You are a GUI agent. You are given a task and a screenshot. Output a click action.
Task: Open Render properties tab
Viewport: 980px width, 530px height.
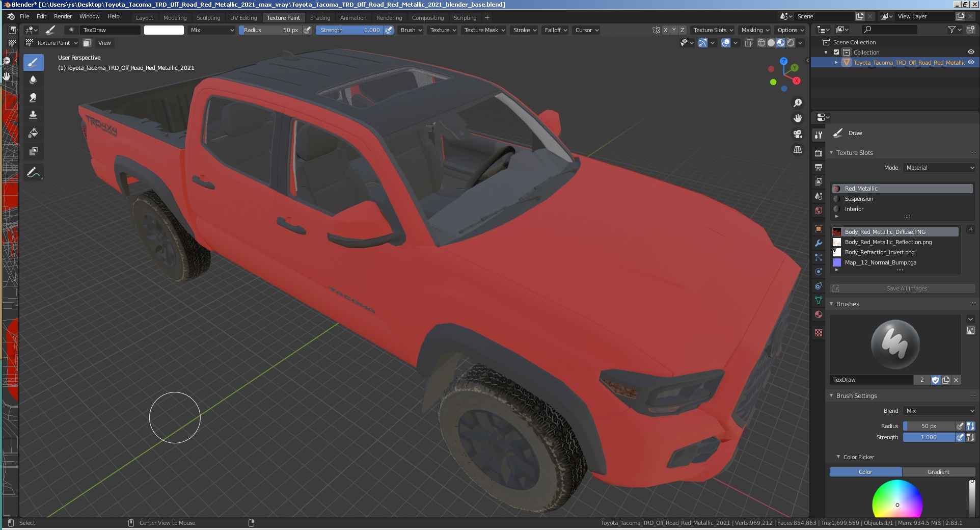[819, 153]
